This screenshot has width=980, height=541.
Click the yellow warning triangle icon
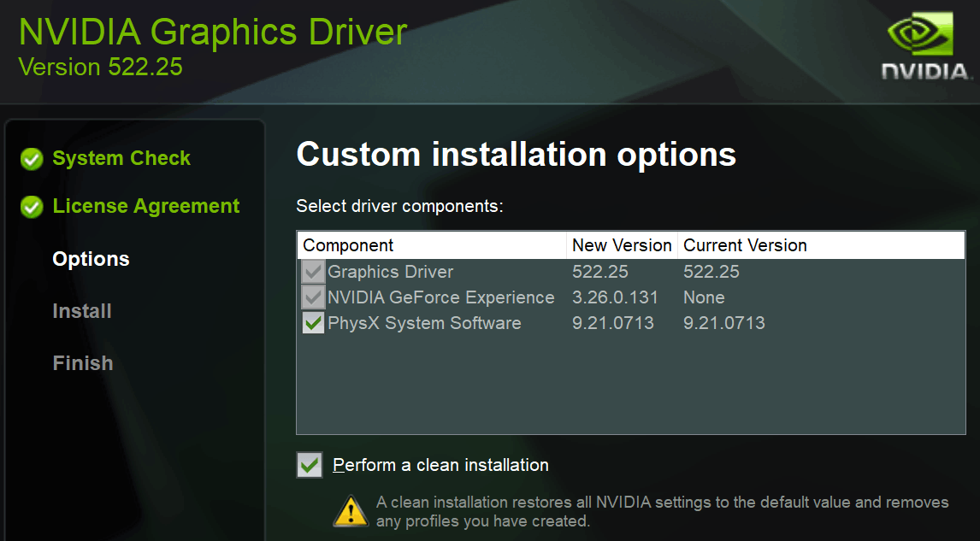coord(351,511)
